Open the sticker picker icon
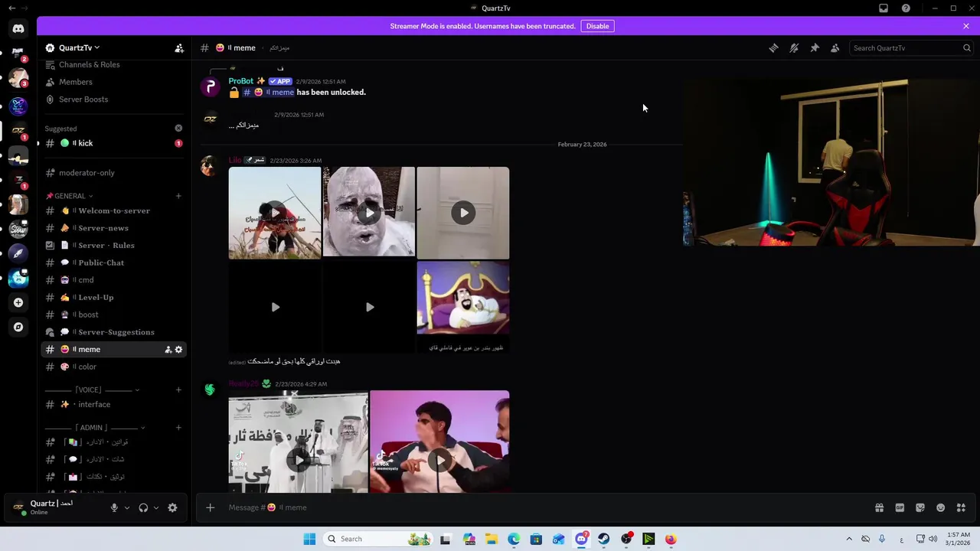 click(920, 507)
